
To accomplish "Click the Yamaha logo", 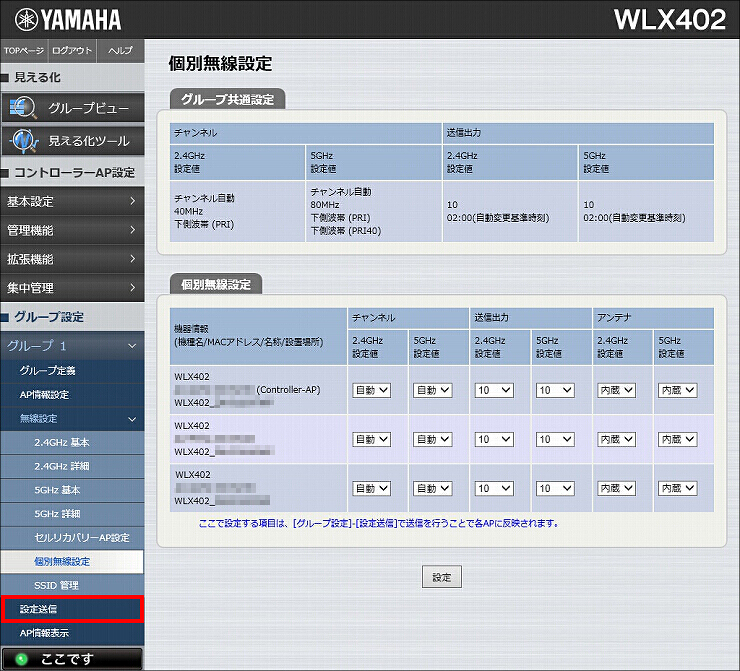I will 68,20.
